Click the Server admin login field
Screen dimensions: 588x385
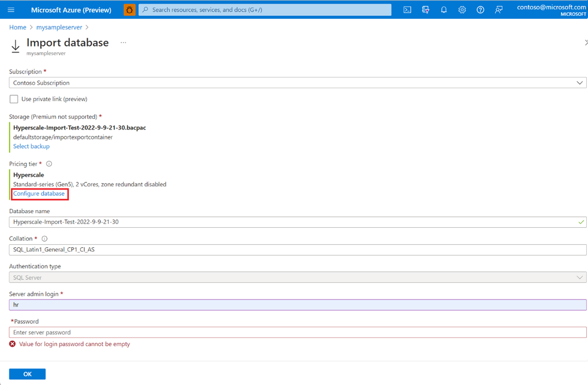click(298, 305)
